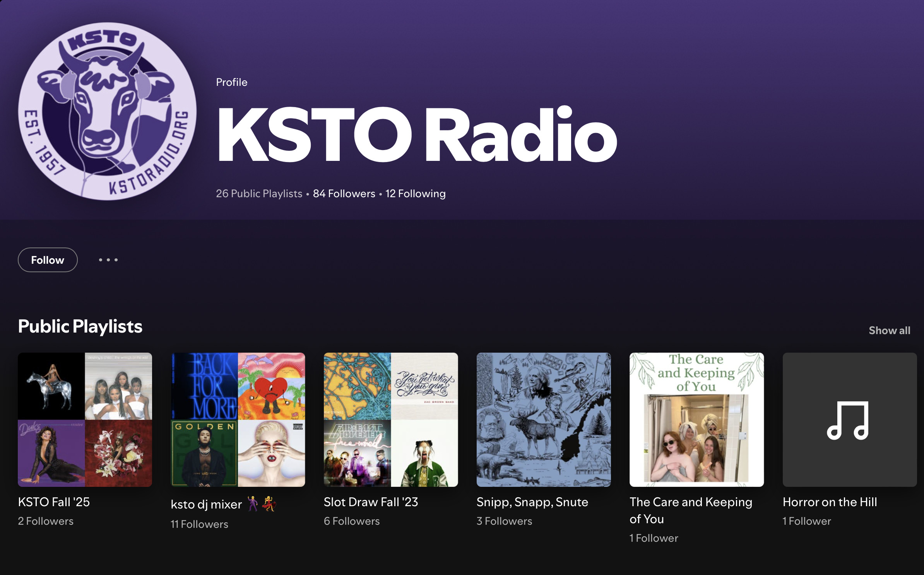
Task: Open Slot Draw Fall '23 cover art
Action: [x=391, y=420]
